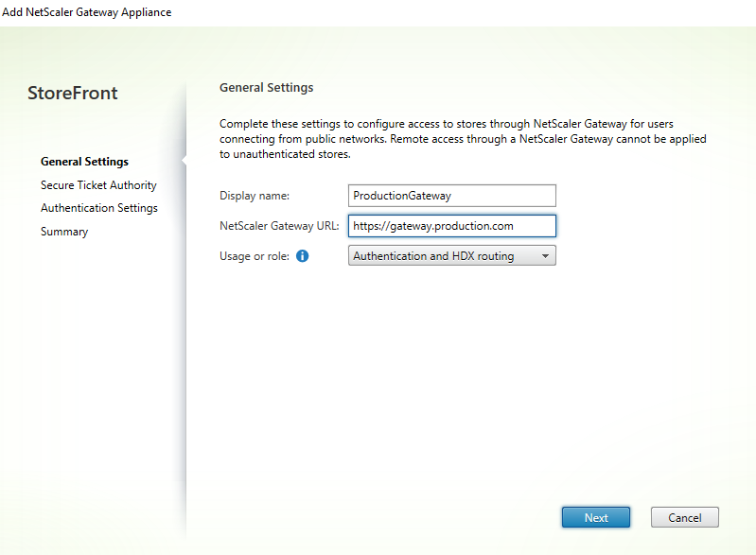Image resolution: width=756 pixels, height=555 pixels.
Task: Open the Authentication Settings step
Action: tap(98, 208)
